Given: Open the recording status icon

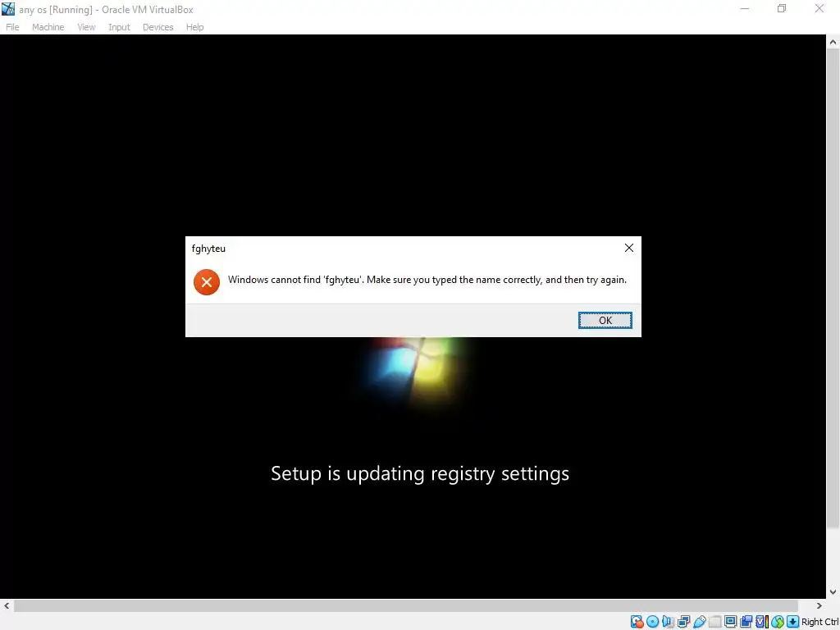Looking at the screenshot, I should pos(746,622).
